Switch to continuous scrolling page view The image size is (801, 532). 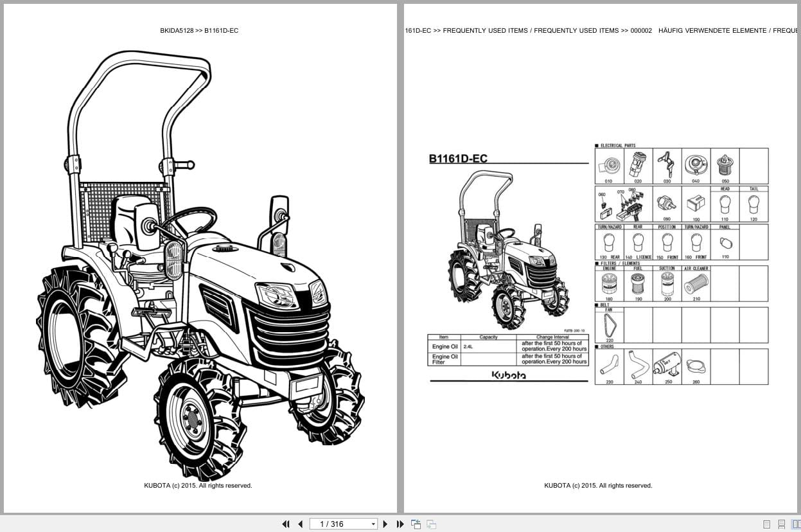click(x=782, y=524)
